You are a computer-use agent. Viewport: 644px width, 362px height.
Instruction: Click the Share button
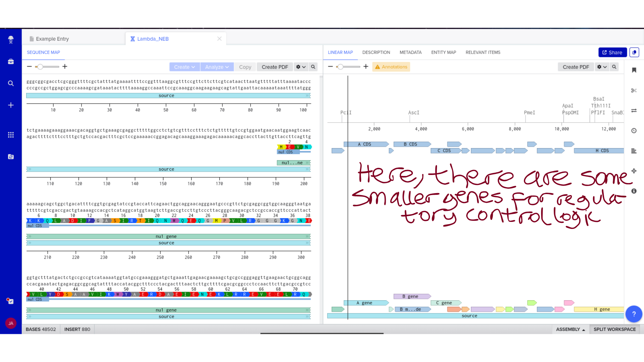click(x=612, y=52)
